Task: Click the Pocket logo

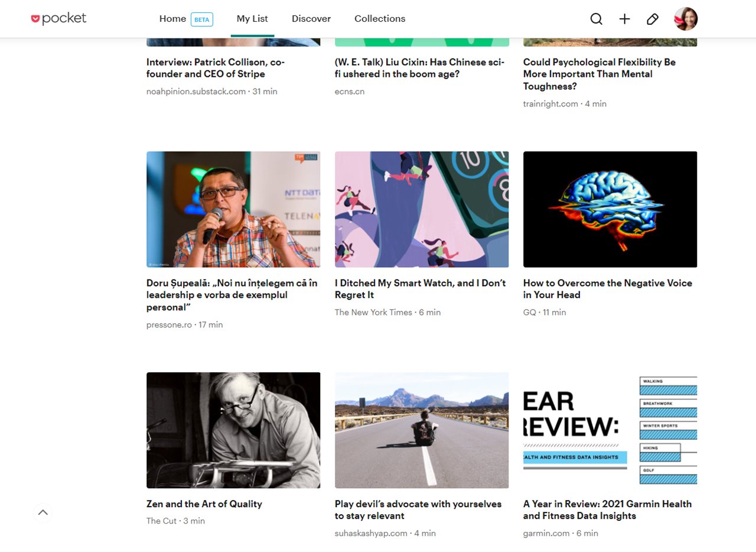Action: (x=58, y=19)
